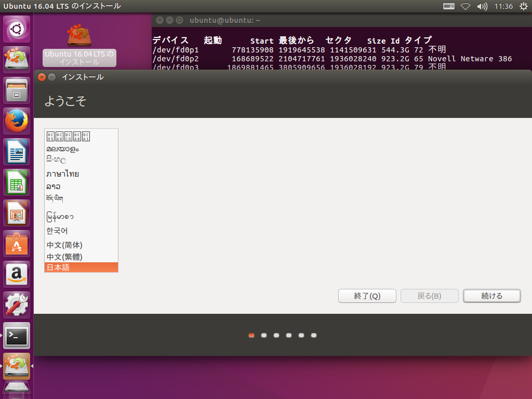This screenshot has height=399, width=532.
Task: Select Tibetan language entry
Action: click(82, 199)
